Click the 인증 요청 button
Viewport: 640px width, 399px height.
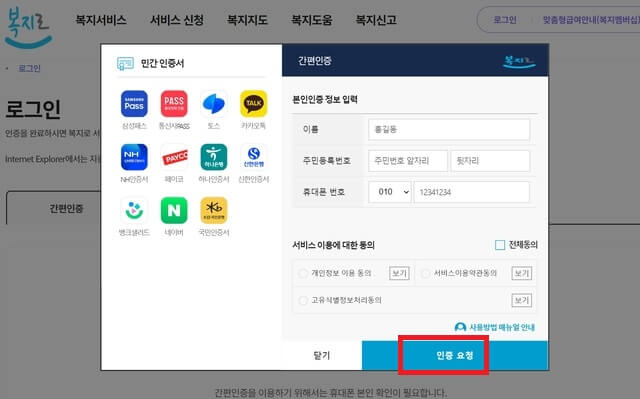455,355
